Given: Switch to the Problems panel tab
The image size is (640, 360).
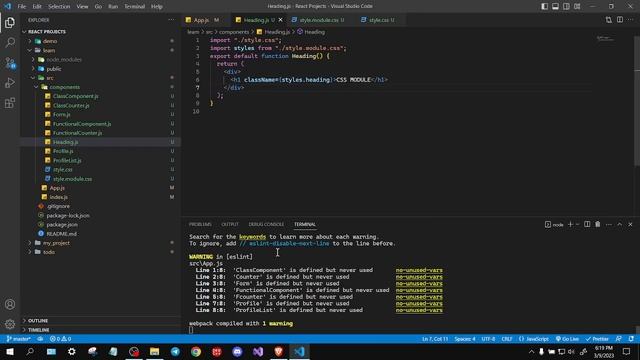Looking at the screenshot, I should coord(200,224).
